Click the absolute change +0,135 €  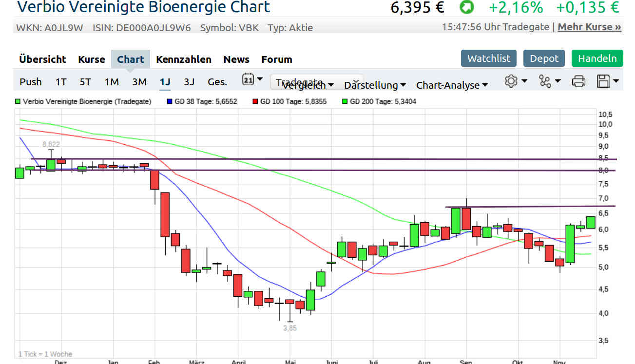[588, 7]
